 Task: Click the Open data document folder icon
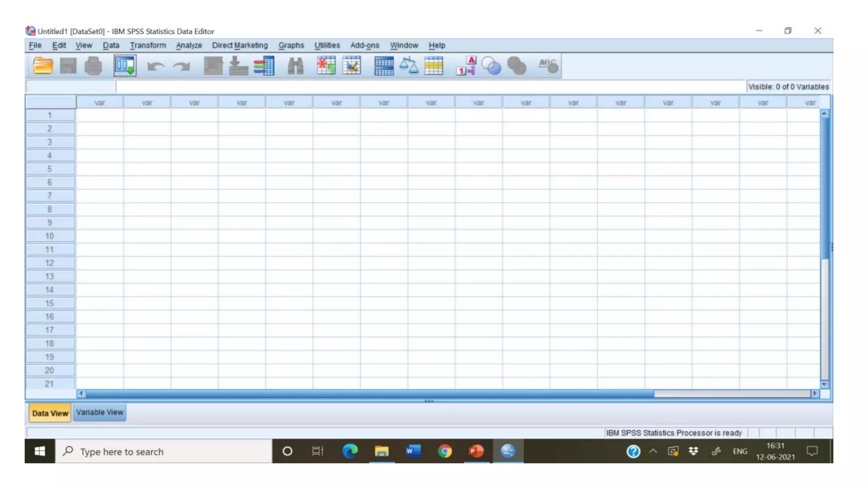click(x=43, y=66)
